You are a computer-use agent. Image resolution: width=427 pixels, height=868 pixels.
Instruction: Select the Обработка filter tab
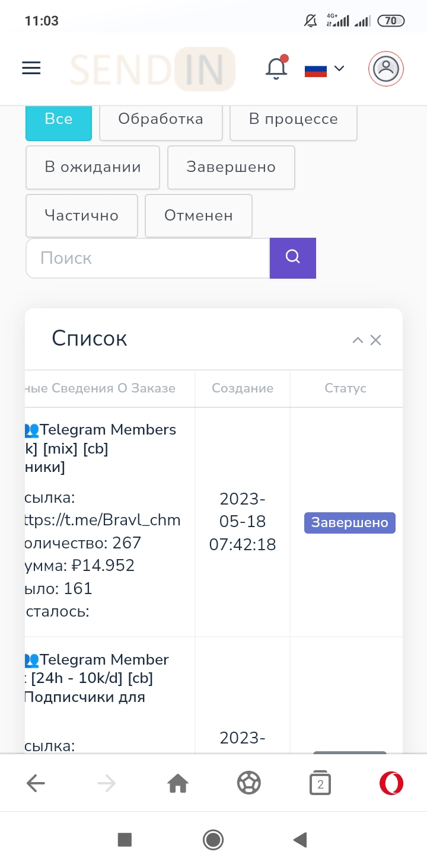coord(161,122)
